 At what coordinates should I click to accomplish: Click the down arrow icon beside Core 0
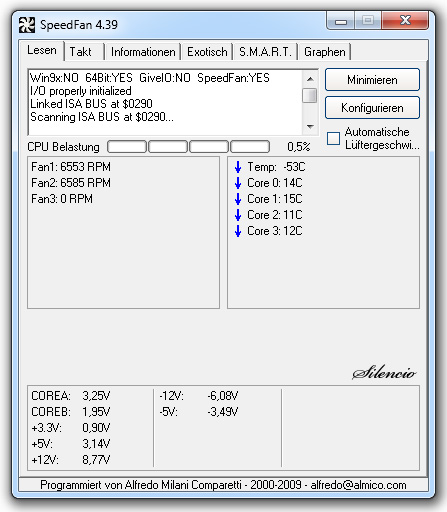pyautogui.click(x=238, y=183)
